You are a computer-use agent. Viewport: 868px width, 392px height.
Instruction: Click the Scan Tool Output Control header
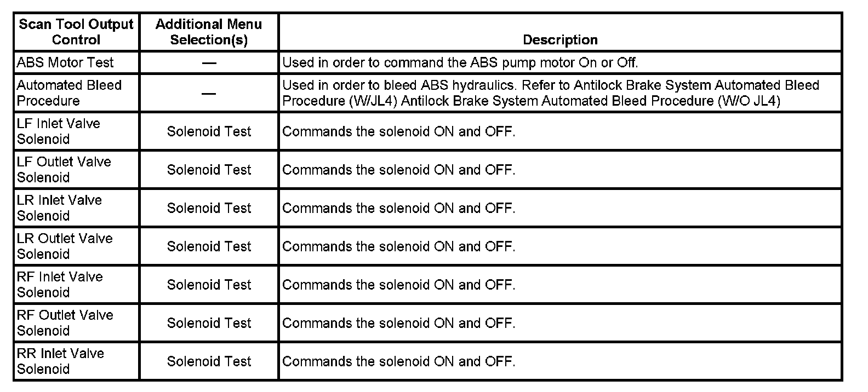tap(76, 32)
